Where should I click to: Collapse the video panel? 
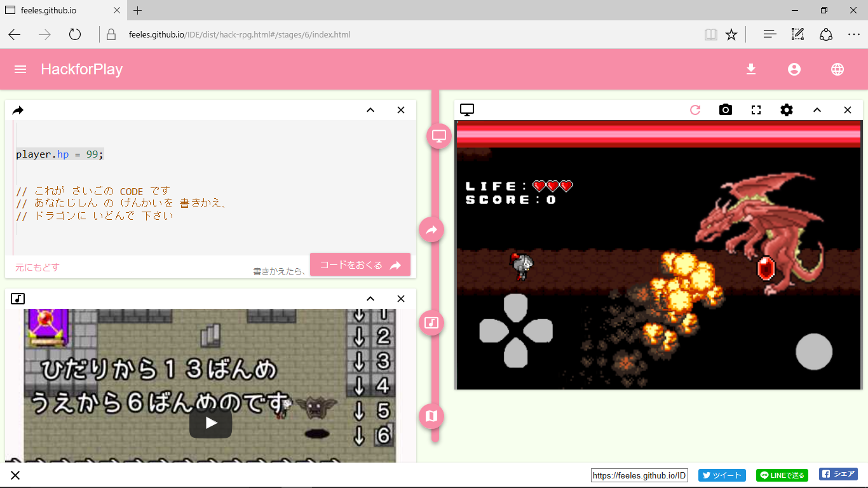pos(370,299)
